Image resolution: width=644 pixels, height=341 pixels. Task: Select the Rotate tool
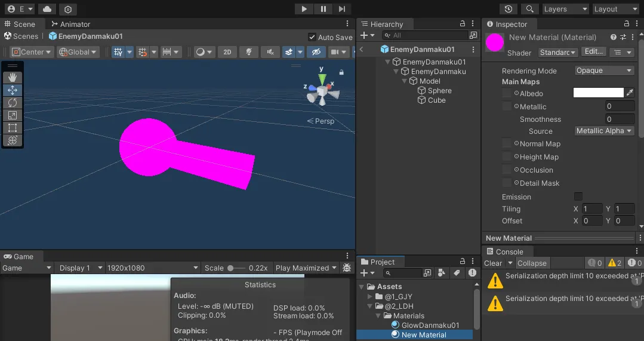tap(13, 103)
